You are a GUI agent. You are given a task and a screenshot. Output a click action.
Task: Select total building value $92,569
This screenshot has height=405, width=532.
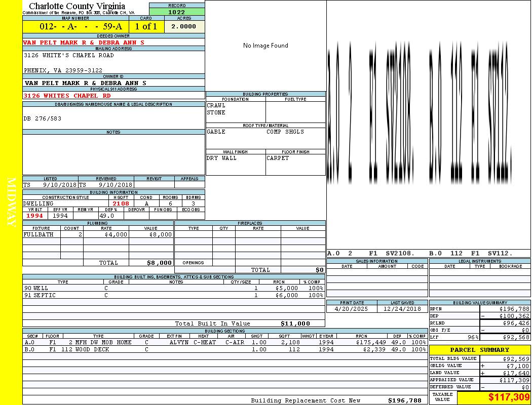pos(516,359)
